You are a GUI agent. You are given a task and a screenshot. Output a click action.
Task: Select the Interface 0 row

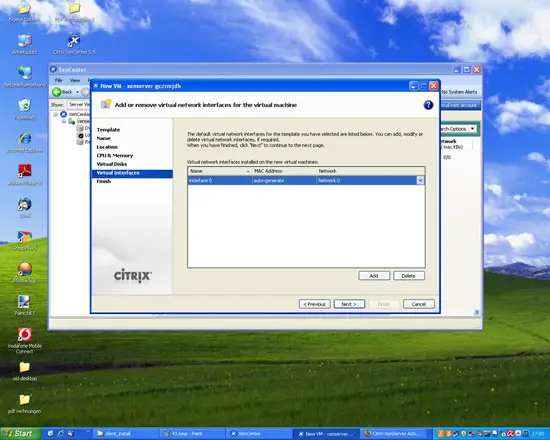click(306, 180)
